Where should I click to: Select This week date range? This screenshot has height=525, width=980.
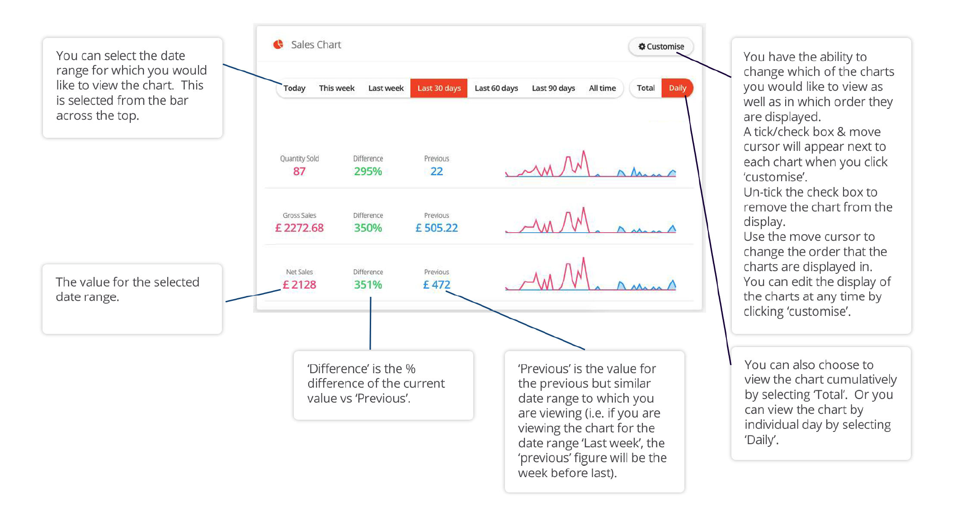click(x=336, y=88)
